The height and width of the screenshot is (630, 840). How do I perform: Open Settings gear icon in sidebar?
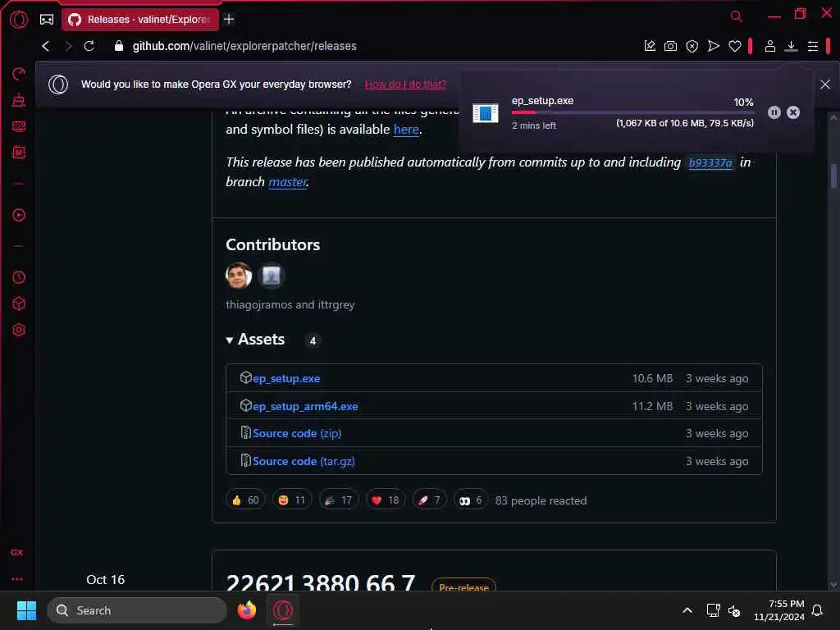click(x=19, y=330)
